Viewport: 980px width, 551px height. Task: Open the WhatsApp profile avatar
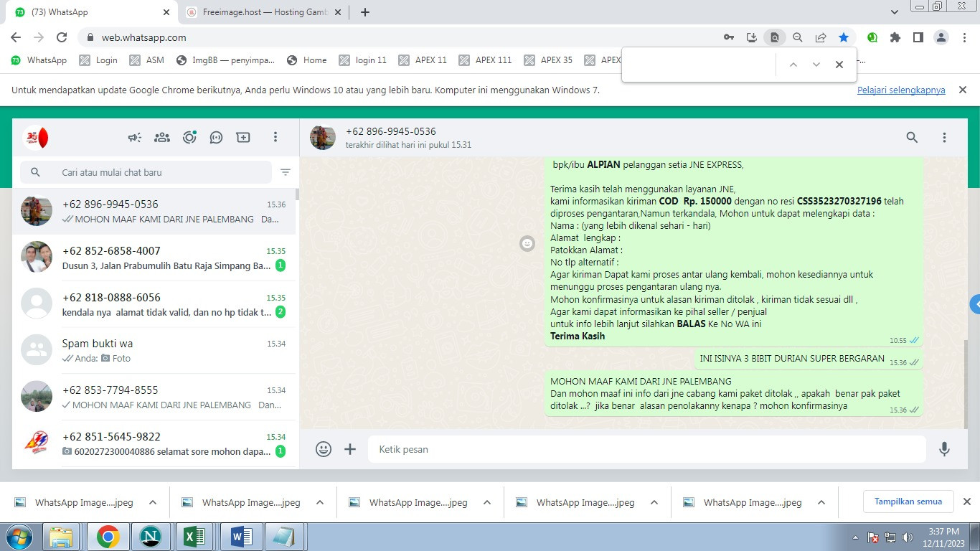click(36, 137)
